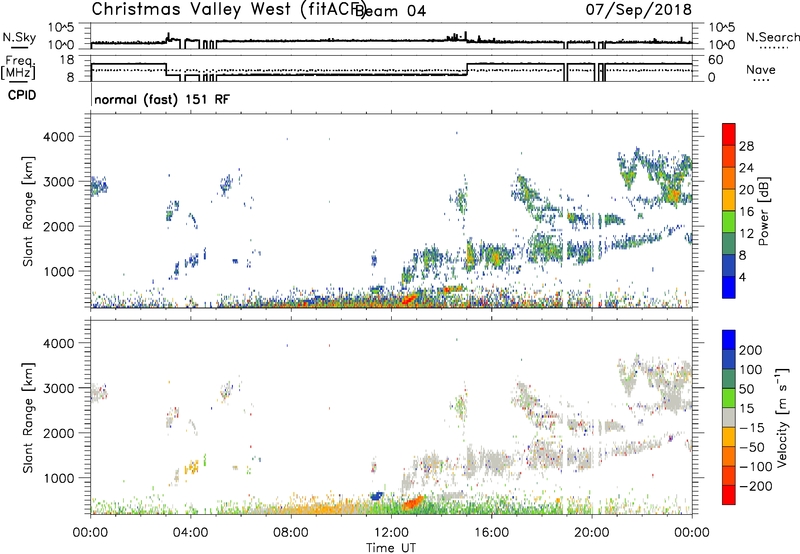Click "-200" on the velocity colorbar
The width and height of the screenshot is (800, 554).
click(756, 486)
